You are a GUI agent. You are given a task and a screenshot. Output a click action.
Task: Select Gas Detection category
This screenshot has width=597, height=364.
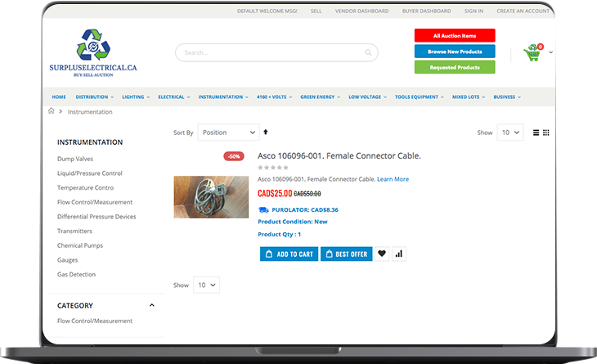(x=76, y=275)
